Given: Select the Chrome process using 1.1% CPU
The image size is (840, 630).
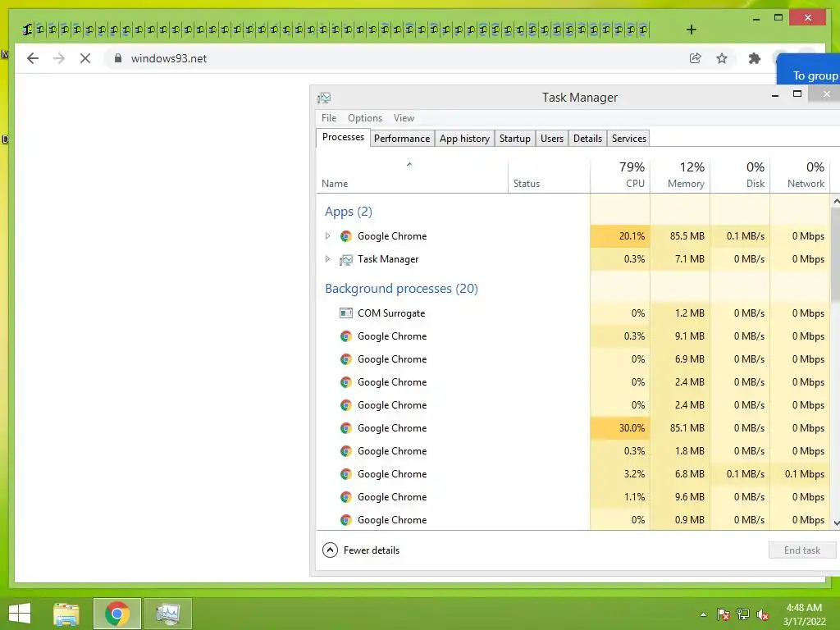Looking at the screenshot, I should pyautogui.click(x=573, y=497).
